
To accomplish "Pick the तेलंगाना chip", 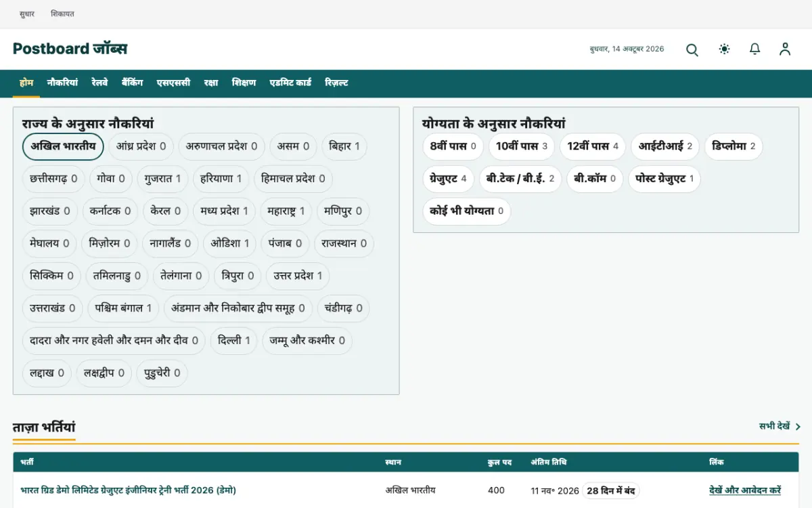I will pyautogui.click(x=181, y=276).
